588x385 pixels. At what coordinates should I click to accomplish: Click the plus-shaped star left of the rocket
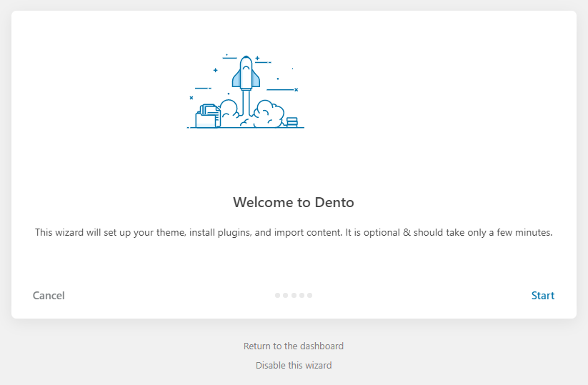(215, 70)
